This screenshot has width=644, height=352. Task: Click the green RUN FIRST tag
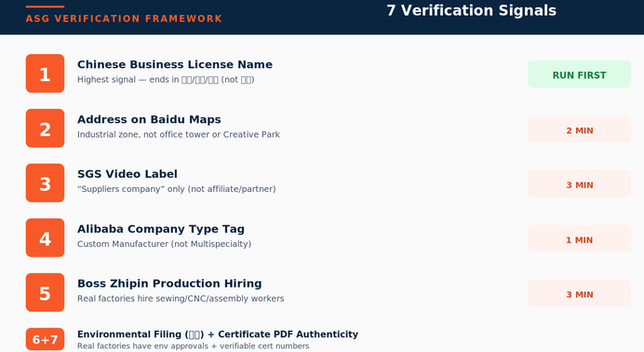(x=579, y=74)
